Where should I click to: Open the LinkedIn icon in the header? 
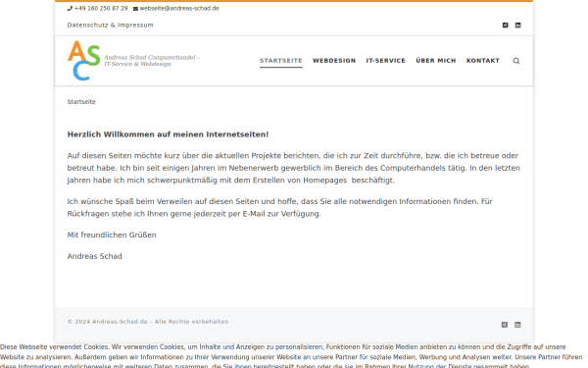point(517,26)
